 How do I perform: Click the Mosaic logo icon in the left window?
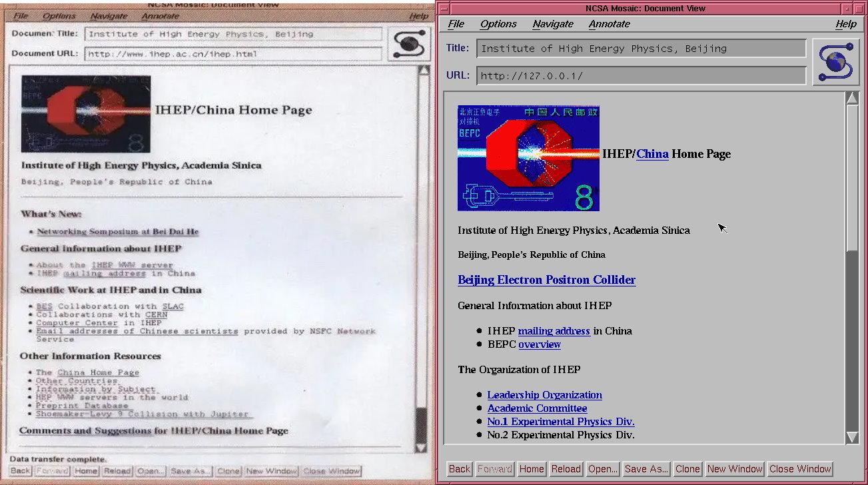[409, 44]
